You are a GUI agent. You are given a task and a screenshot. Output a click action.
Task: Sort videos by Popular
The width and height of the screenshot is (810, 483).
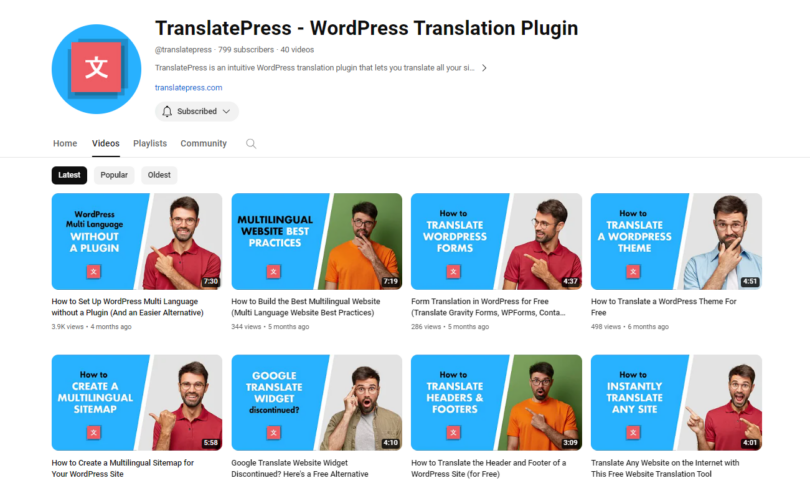click(x=114, y=175)
